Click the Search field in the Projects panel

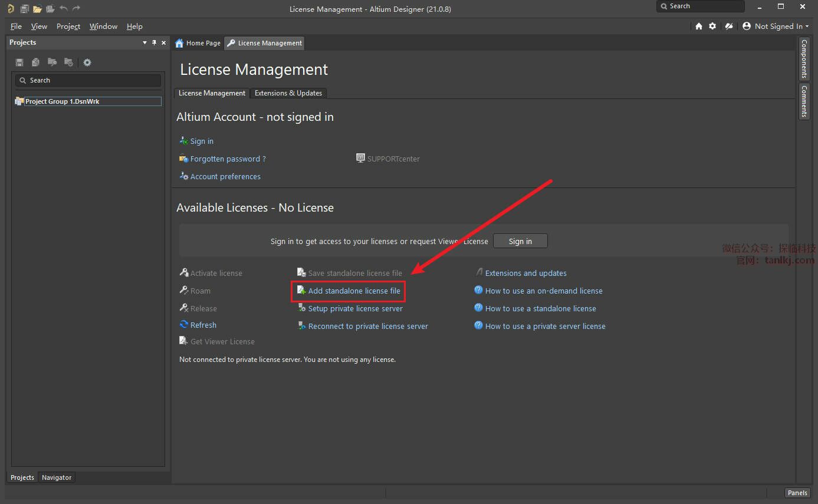pyautogui.click(x=88, y=81)
